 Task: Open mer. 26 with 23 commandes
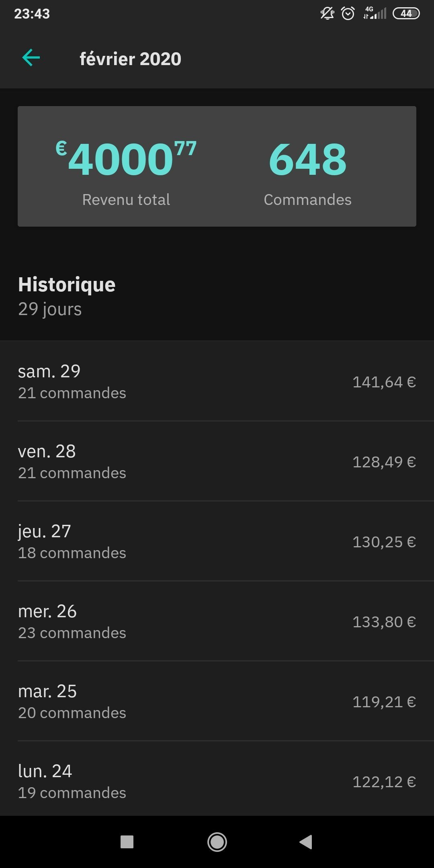point(217,621)
